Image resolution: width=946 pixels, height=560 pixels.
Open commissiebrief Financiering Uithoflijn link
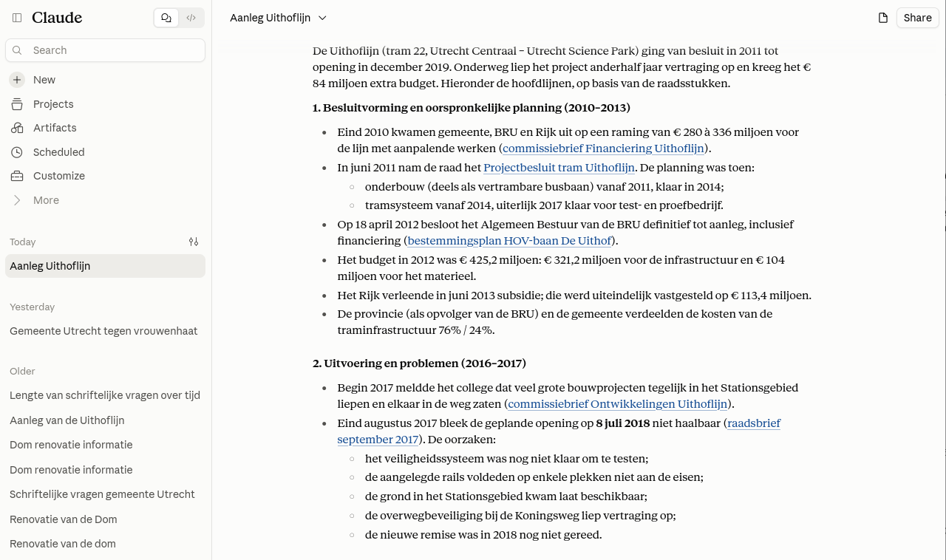[x=603, y=148]
